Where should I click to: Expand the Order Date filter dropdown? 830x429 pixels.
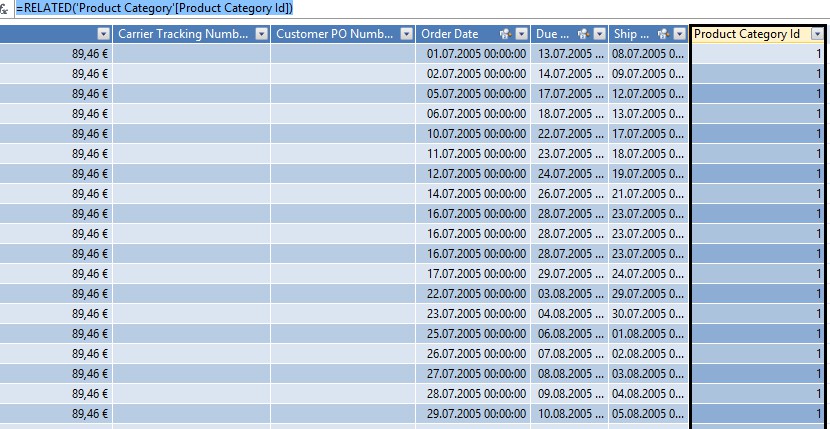tap(520, 34)
